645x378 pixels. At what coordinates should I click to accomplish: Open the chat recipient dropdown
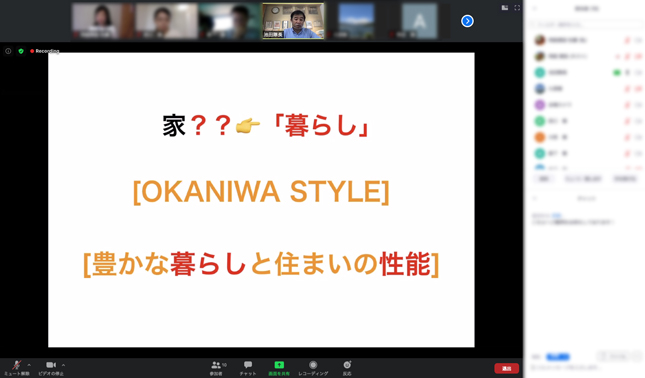click(557, 357)
